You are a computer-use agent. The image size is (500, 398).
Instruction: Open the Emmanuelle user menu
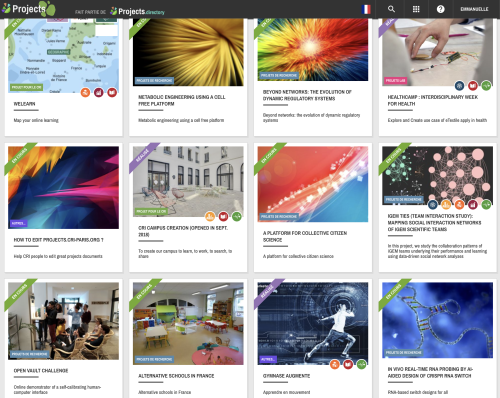point(474,9)
